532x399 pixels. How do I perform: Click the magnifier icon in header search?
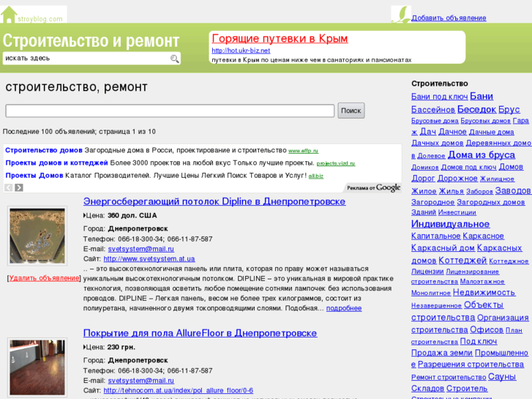coord(174,59)
